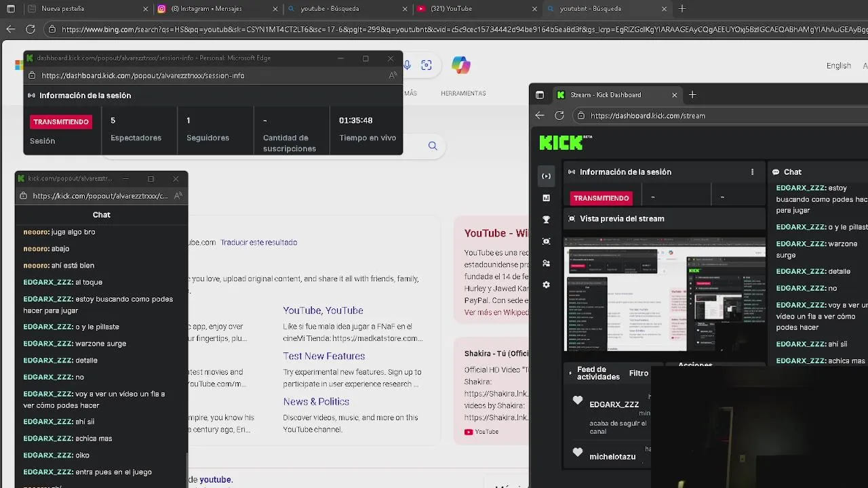The width and height of the screenshot is (868, 488).
Task: Switch to Instagram Mensajes tab
Action: 218,9
